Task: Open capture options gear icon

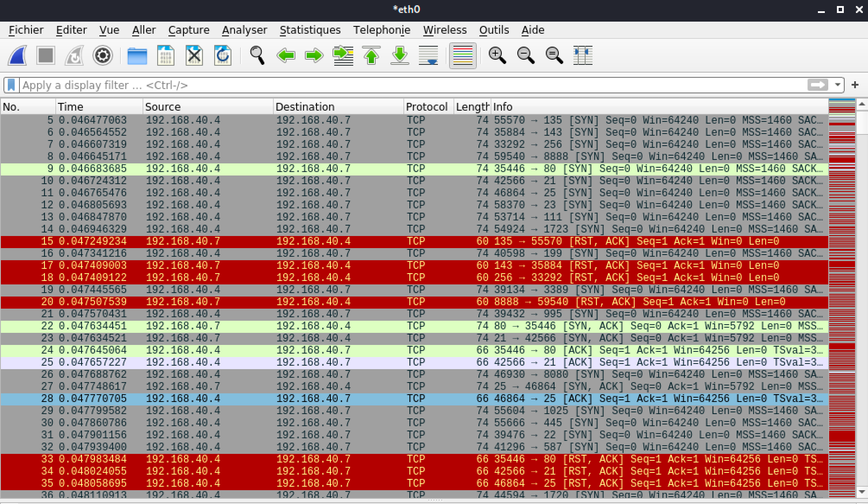Action: [x=103, y=56]
